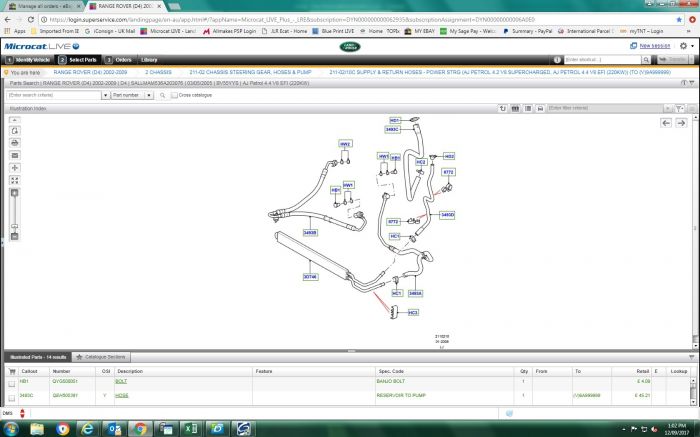Click the Enter search criteria field
The image size is (700, 437).
(54, 95)
